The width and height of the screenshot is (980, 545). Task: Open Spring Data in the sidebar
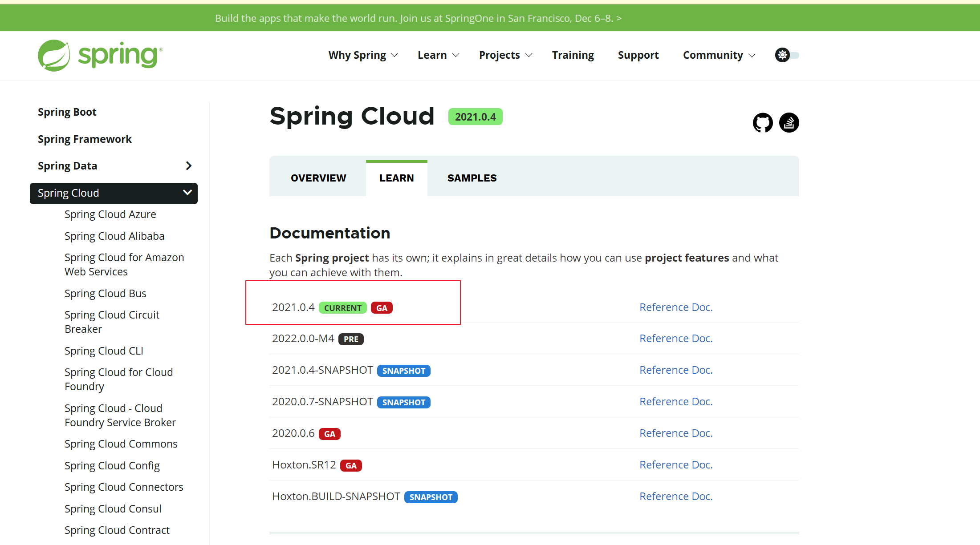tap(68, 166)
